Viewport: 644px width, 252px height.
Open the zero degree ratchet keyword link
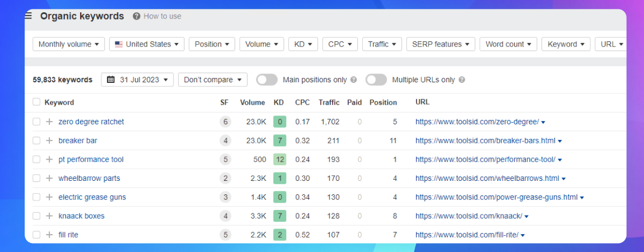point(91,122)
